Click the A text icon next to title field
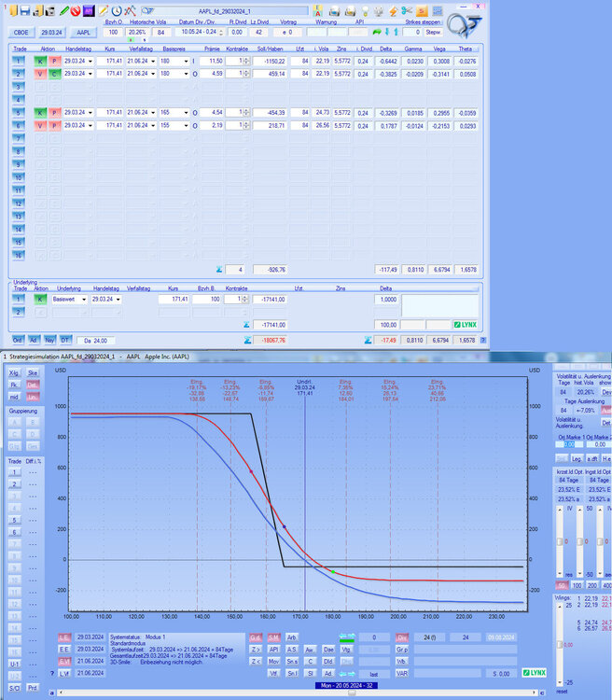The width and height of the screenshot is (612, 700). pos(317,11)
